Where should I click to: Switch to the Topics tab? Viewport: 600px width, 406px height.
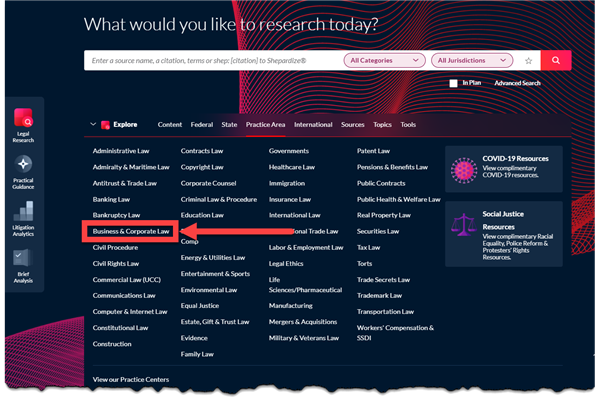(382, 125)
